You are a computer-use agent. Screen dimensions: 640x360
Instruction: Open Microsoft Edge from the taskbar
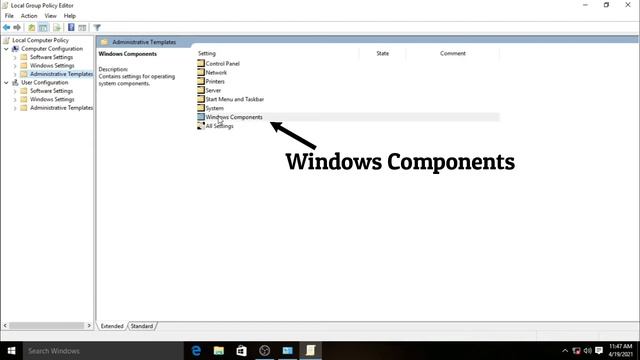pyautogui.click(x=196, y=351)
